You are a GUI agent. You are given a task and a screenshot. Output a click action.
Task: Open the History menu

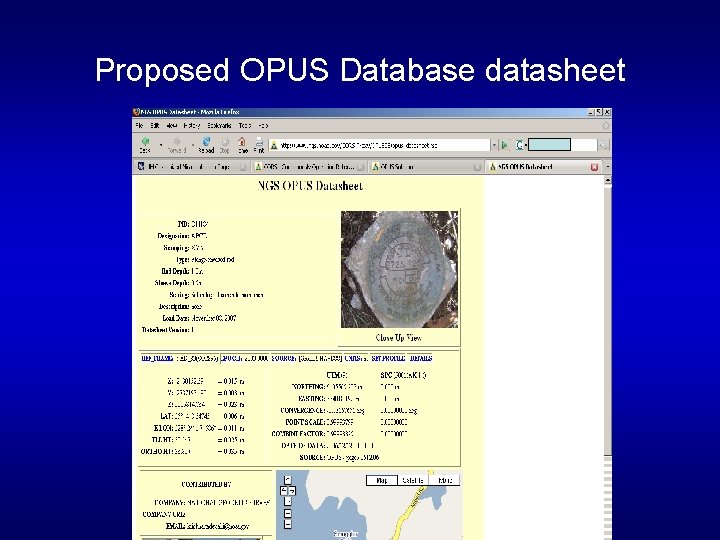pos(192,125)
